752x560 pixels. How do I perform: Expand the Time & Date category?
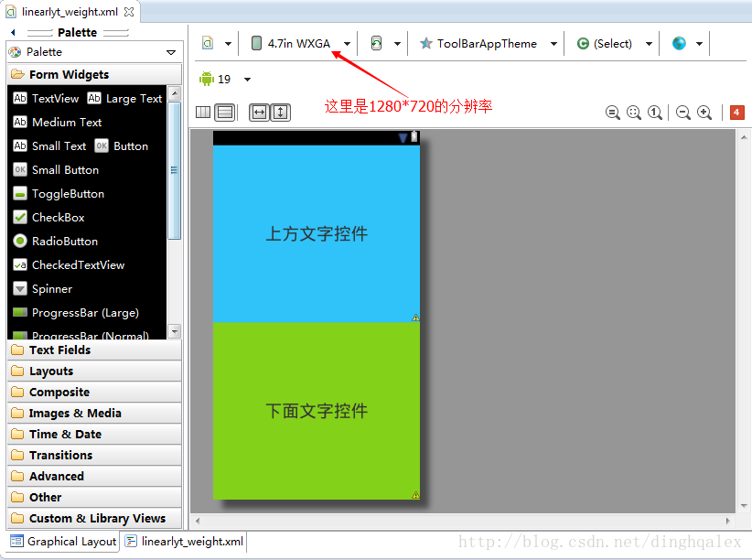click(94, 435)
